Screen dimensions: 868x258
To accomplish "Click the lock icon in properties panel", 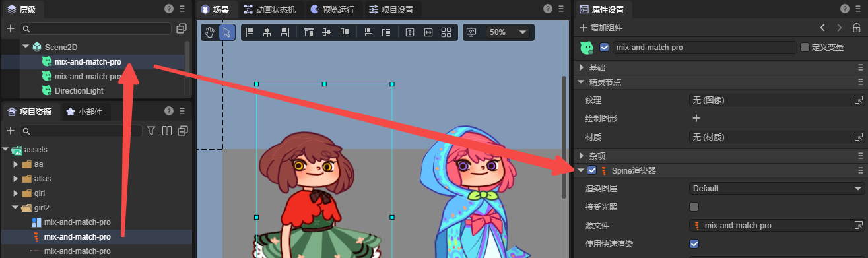I will coord(856,28).
